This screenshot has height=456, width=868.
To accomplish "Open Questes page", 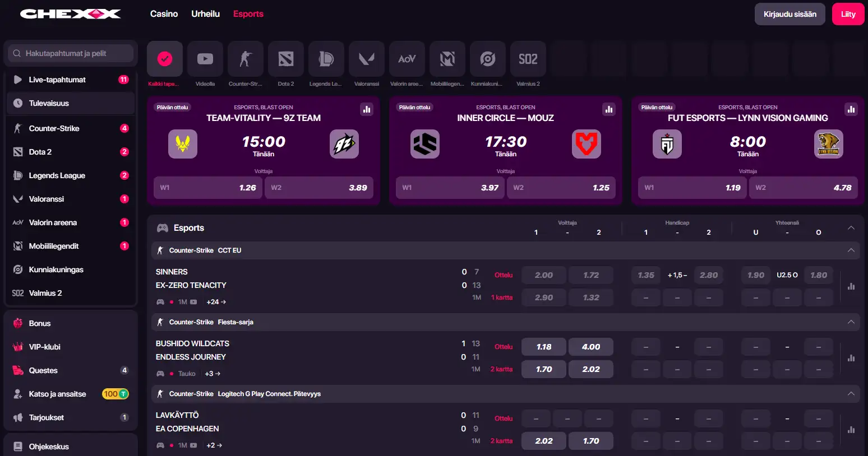I will [71, 370].
